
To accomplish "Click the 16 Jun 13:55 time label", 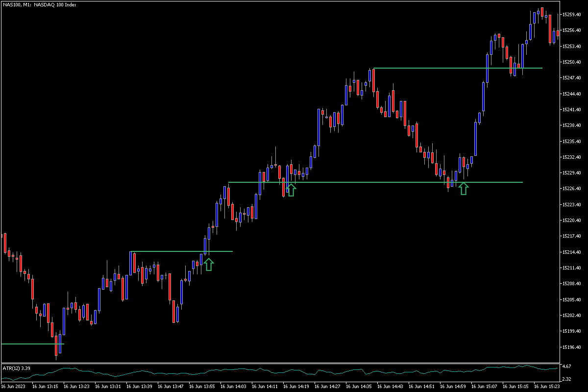I will 202,387.
